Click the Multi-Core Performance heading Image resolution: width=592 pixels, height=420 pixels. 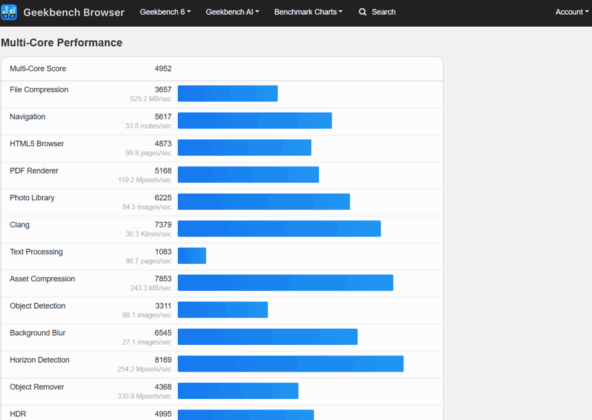(62, 43)
